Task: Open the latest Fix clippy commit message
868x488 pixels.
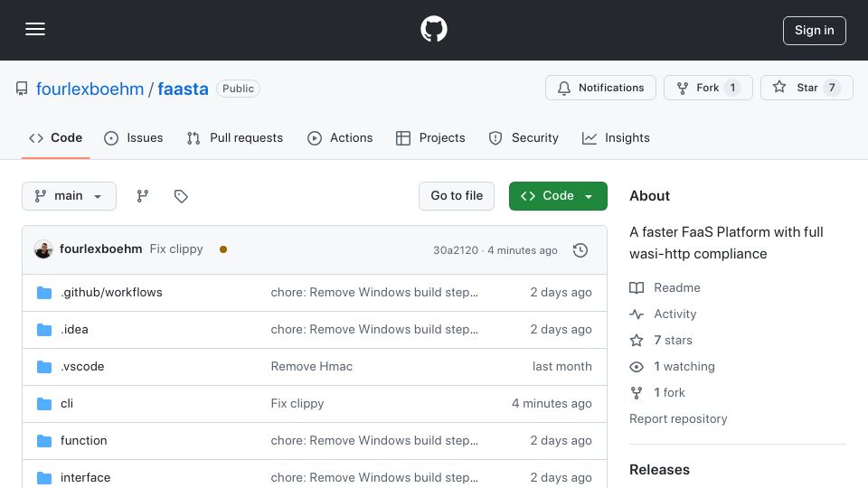Action: (176, 249)
